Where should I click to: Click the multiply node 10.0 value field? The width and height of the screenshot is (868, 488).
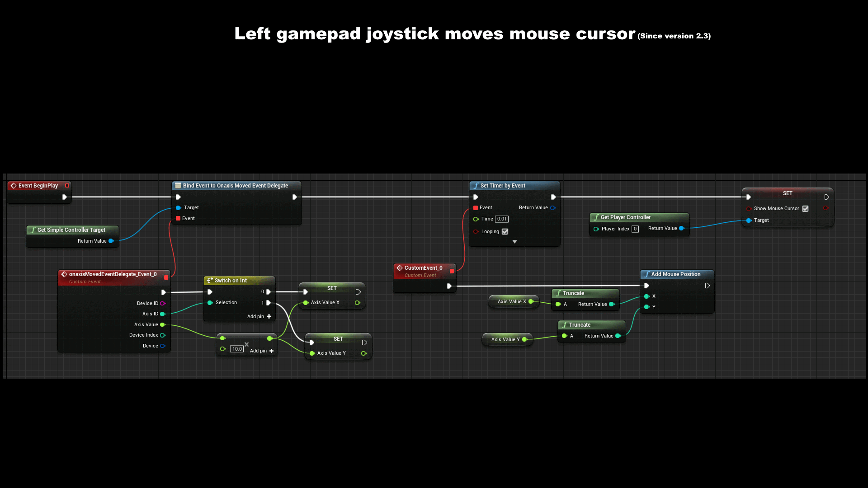[x=237, y=349]
